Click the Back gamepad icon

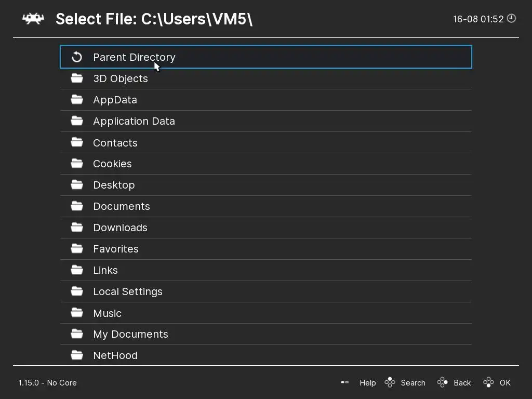tap(443, 382)
